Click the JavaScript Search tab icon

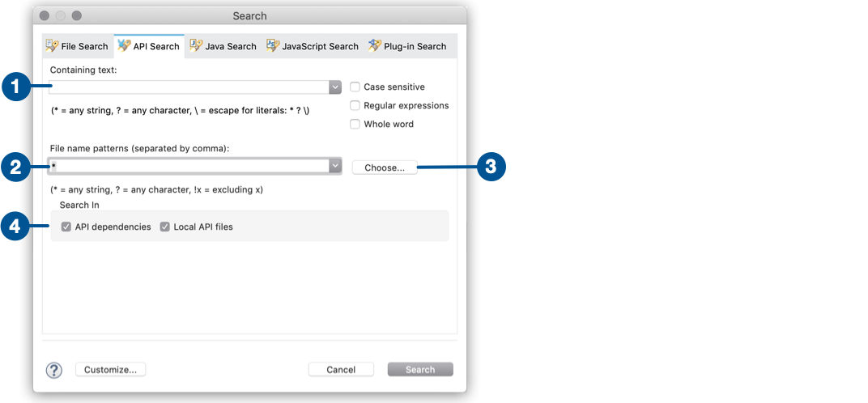(273, 46)
